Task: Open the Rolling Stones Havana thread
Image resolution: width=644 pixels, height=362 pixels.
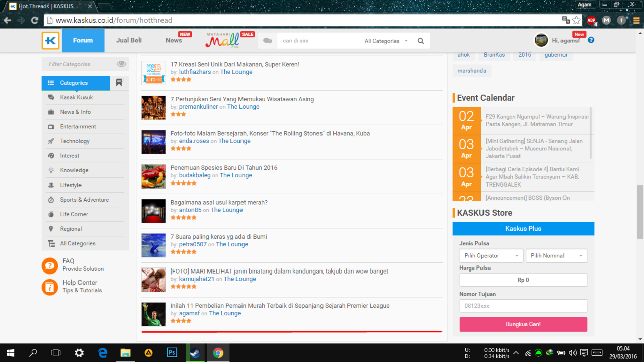Action: pyautogui.click(x=270, y=133)
